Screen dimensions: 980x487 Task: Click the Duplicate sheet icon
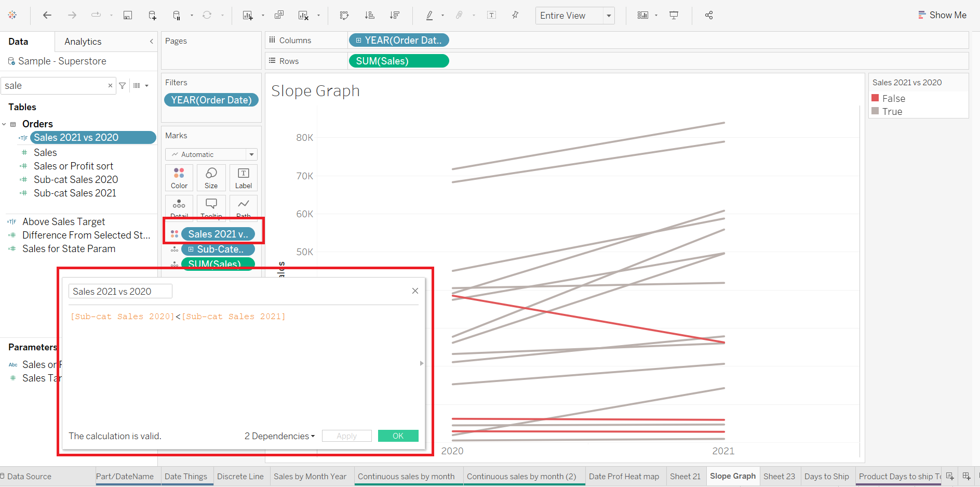(x=279, y=15)
